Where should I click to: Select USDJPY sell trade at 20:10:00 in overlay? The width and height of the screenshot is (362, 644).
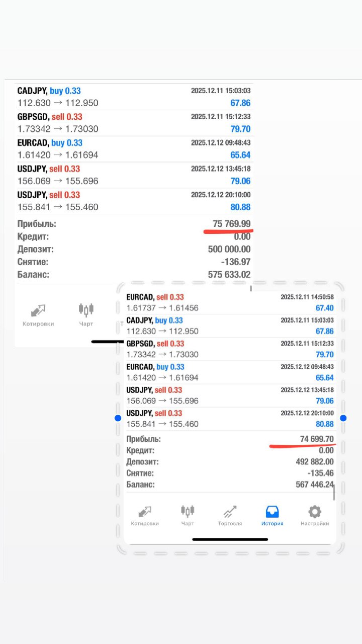(230, 419)
